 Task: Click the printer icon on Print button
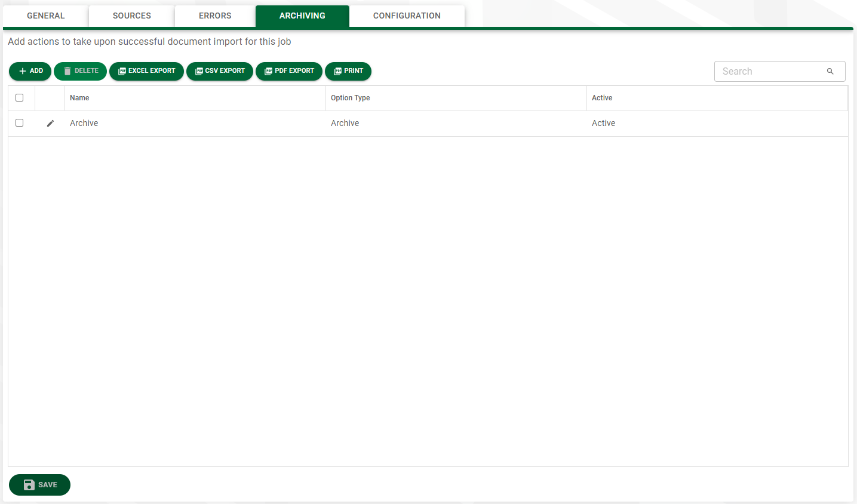(x=337, y=71)
